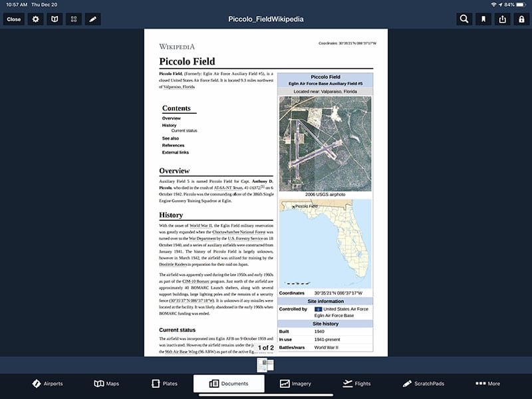Close the document viewer
Viewport: 532px width, 399px height.
(13, 19)
